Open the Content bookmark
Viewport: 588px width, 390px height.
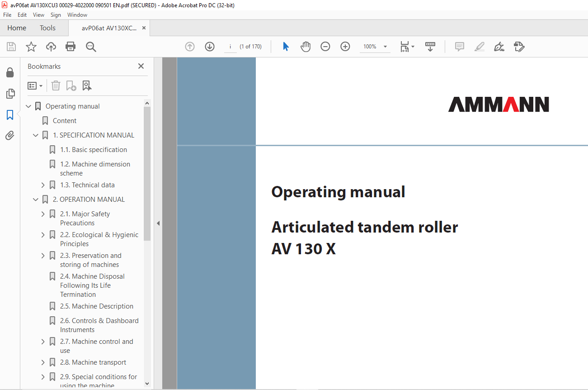coord(65,121)
